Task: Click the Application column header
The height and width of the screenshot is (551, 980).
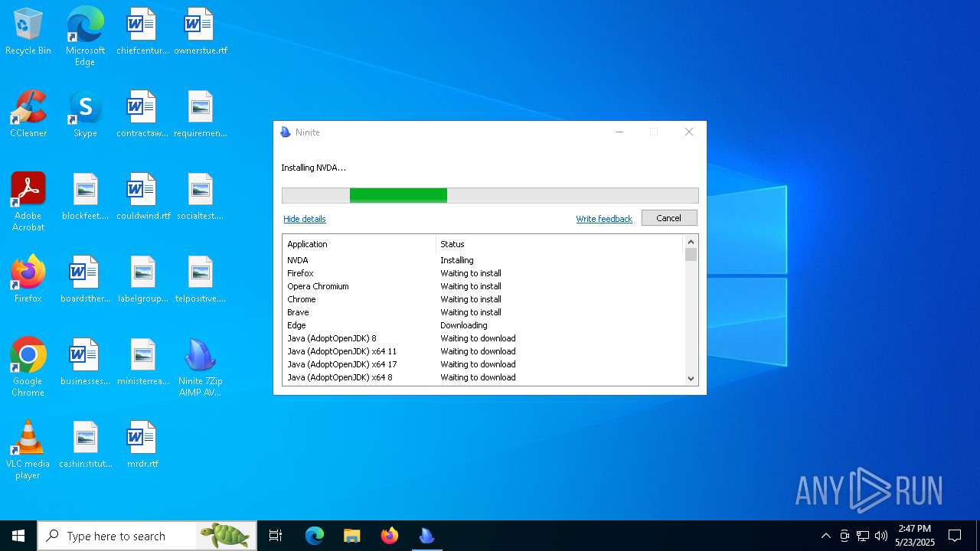Action: pos(359,244)
